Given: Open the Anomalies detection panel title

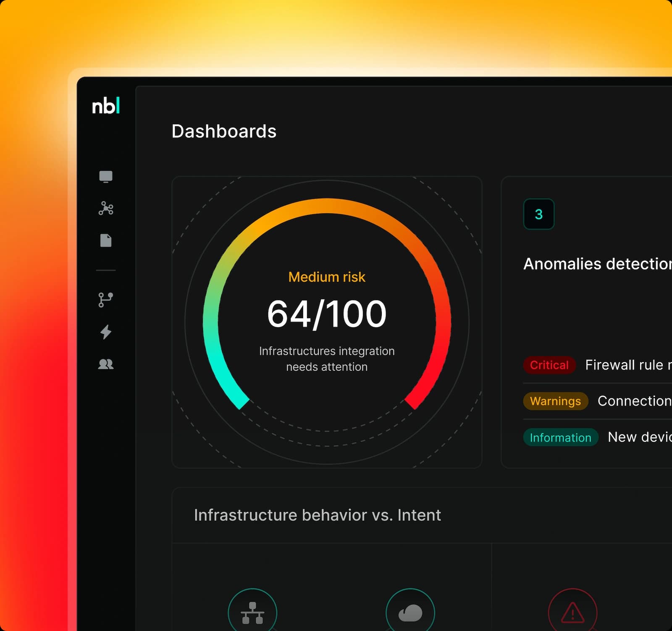Looking at the screenshot, I should [596, 264].
